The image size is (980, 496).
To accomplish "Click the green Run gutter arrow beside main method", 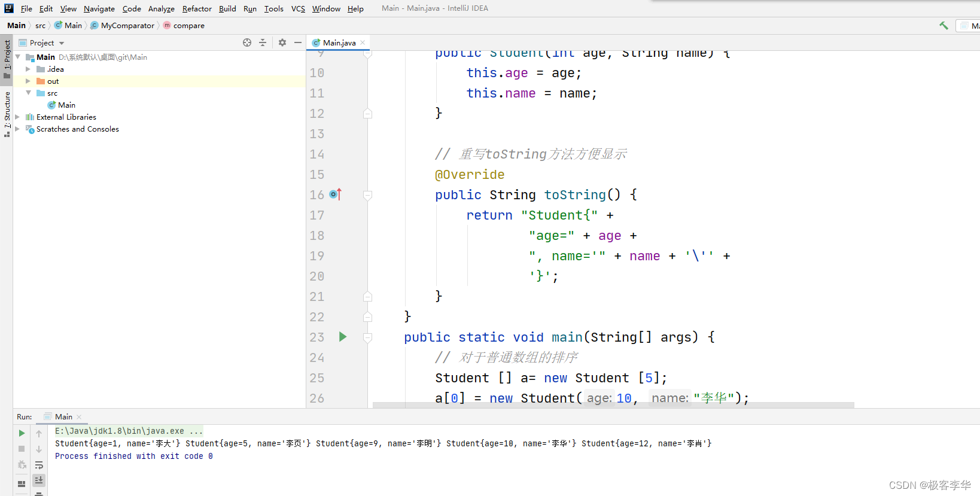I will (x=342, y=337).
